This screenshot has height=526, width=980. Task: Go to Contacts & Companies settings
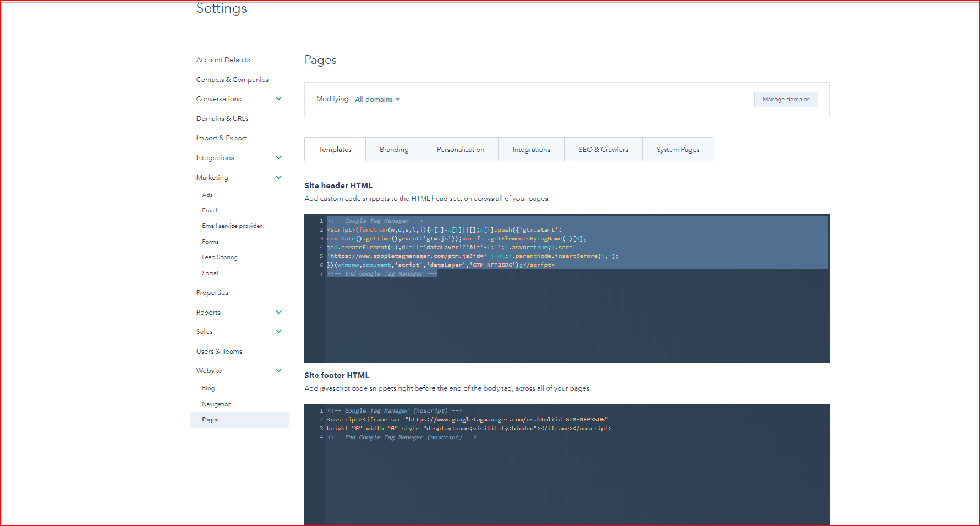(x=232, y=79)
